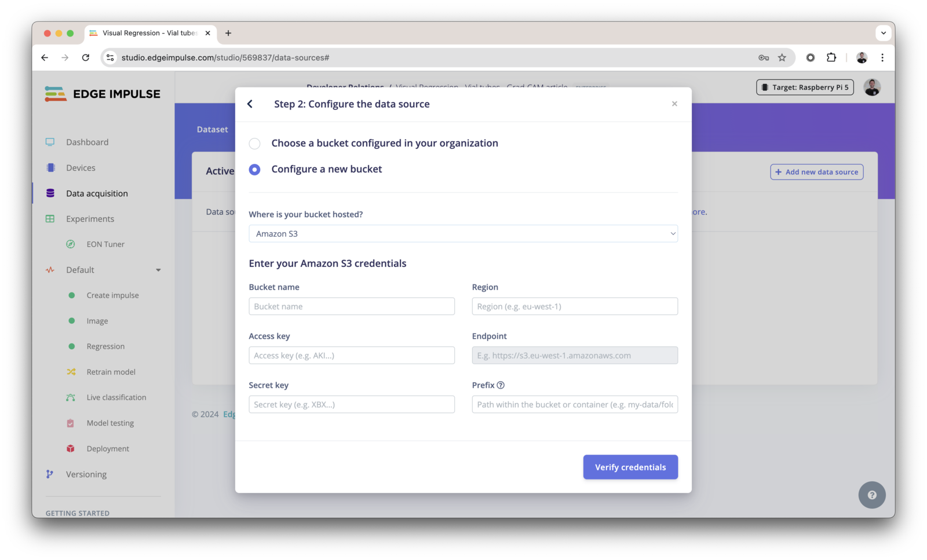
Task: Click the address bar URL
Action: pyautogui.click(x=225, y=57)
